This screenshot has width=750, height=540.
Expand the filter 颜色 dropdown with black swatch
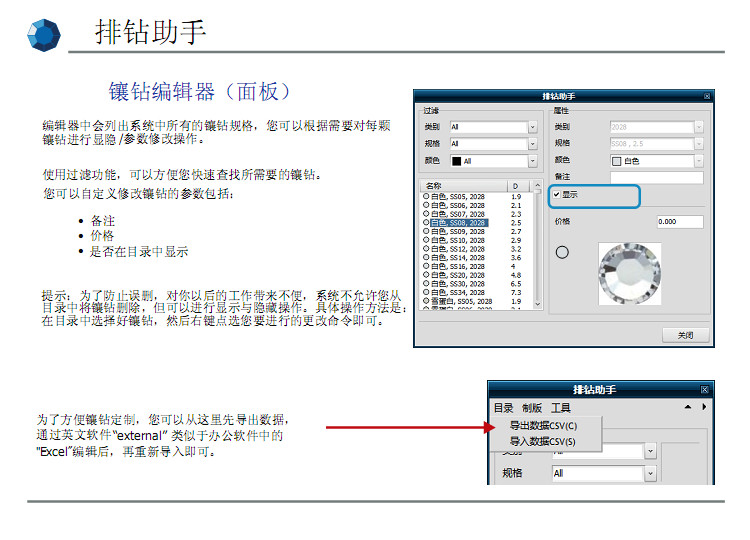(x=532, y=161)
